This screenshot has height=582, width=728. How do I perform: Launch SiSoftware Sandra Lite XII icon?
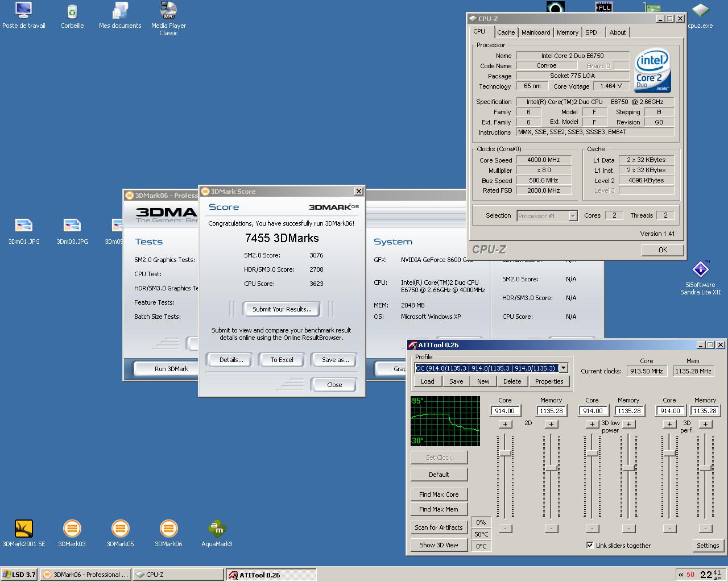(x=700, y=277)
